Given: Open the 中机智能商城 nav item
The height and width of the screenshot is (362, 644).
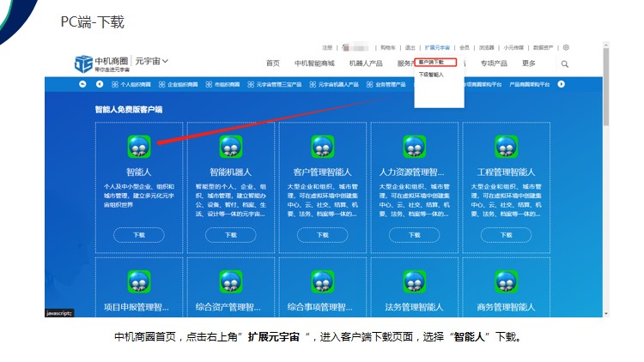Looking at the screenshot, I should click(x=314, y=63).
